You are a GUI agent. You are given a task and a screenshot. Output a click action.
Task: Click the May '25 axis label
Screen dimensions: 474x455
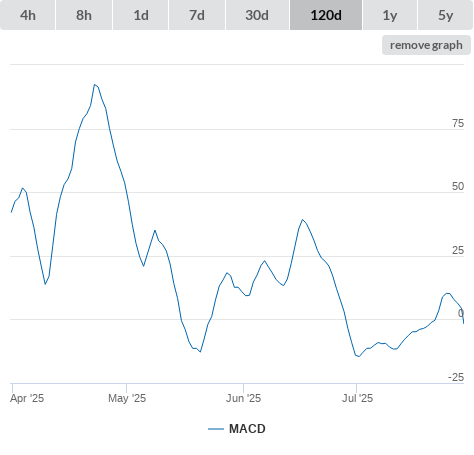pos(127,398)
